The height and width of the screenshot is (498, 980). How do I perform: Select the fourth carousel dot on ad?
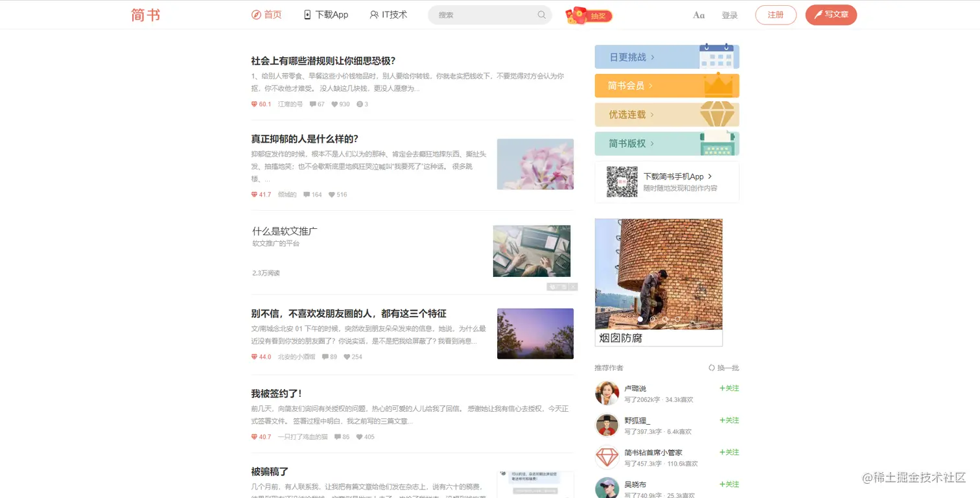[x=677, y=319]
